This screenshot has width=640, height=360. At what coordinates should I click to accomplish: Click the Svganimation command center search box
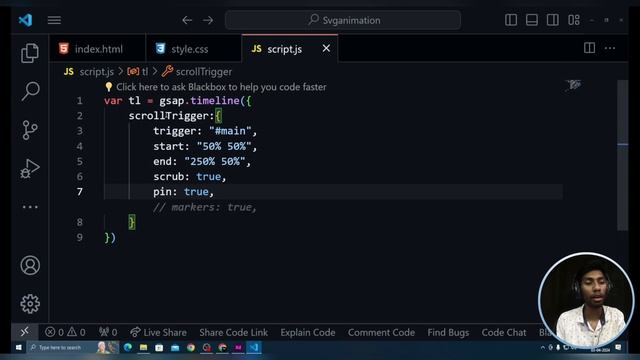(343, 20)
